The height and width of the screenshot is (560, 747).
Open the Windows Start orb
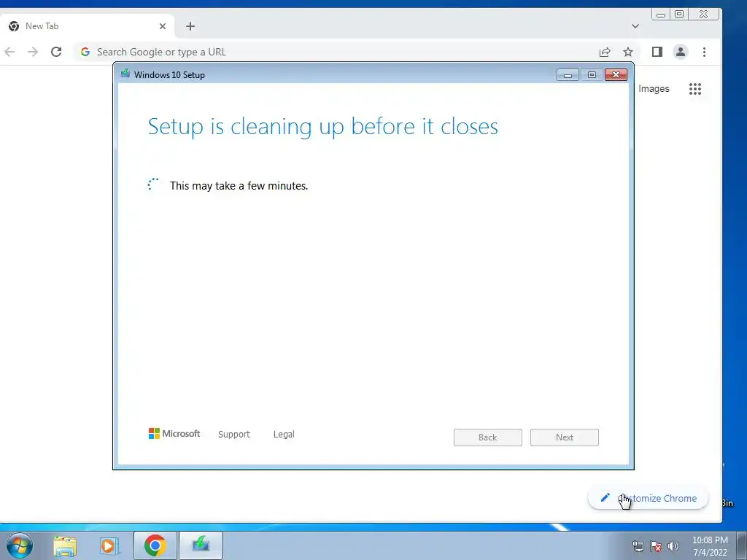(20, 545)
